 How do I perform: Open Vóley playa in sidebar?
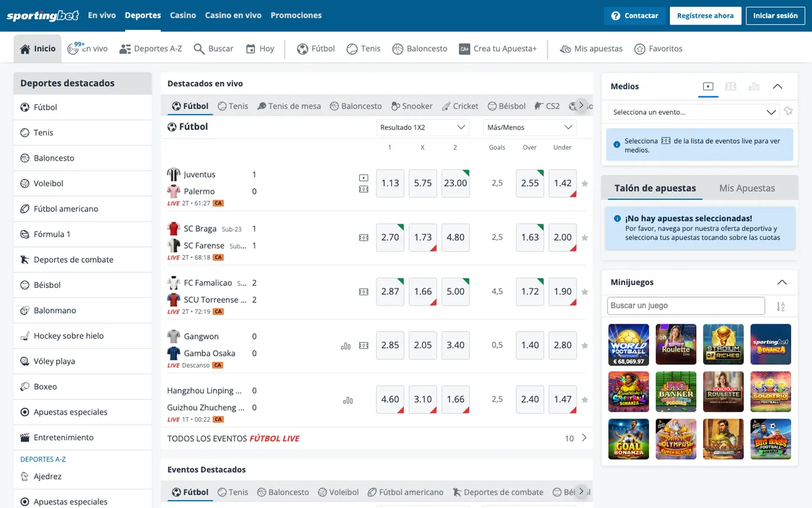coord(83,361)
